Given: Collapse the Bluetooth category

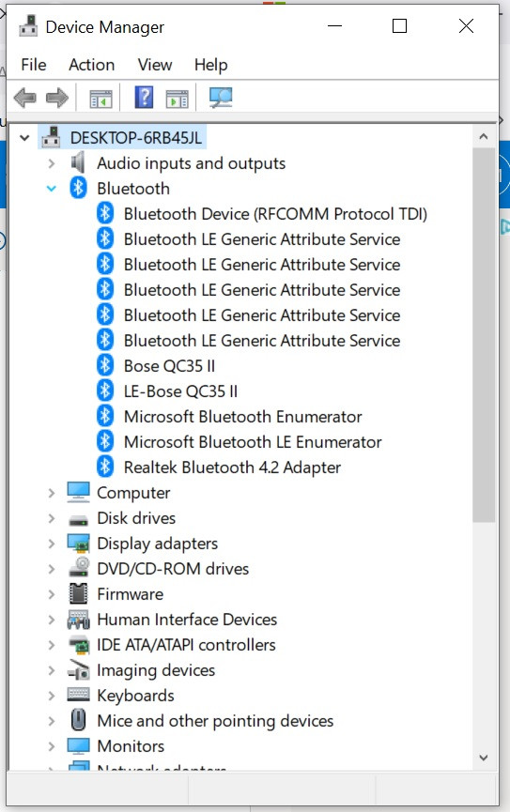Looking at the screenshot, I should click(x=52, y=189).
